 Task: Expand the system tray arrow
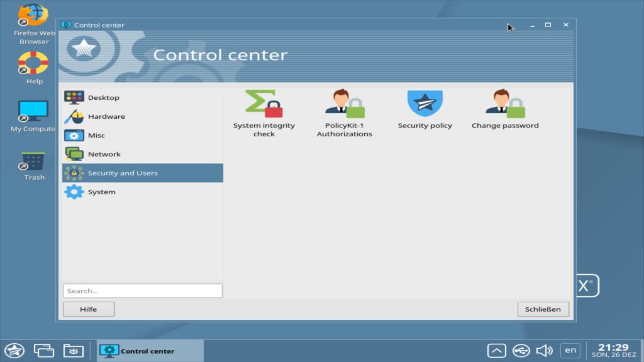tap(496, 351)
